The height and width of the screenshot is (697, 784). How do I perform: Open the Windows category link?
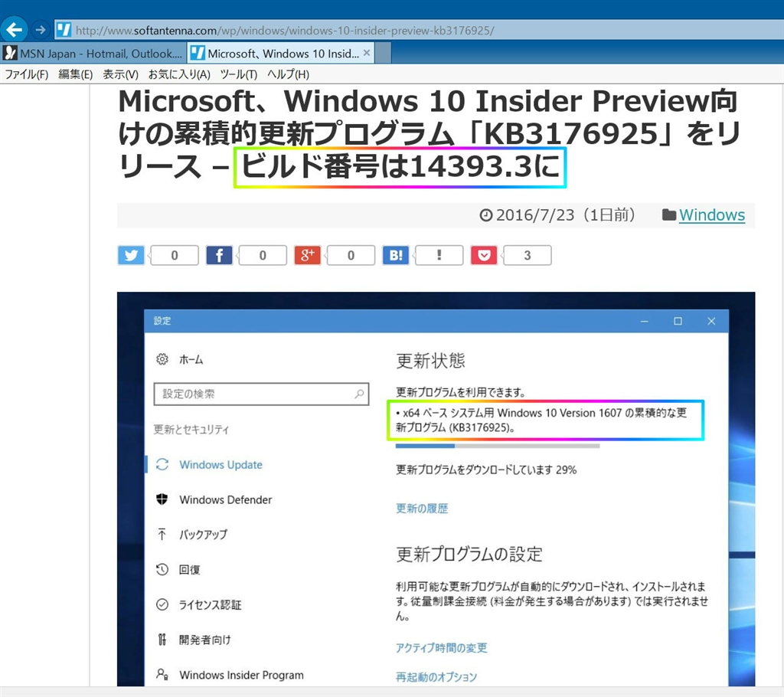[x=711, y=215]
